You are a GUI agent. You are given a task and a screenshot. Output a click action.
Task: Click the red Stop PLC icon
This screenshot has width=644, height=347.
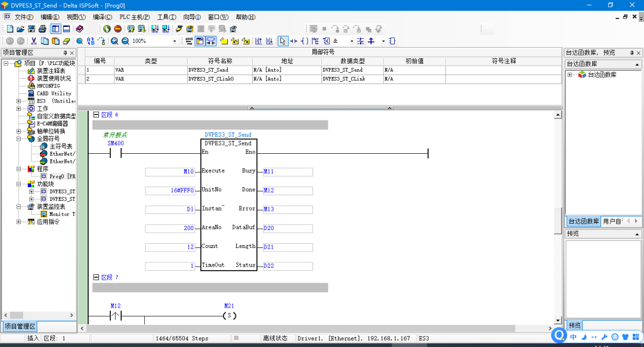coord(118,29)
